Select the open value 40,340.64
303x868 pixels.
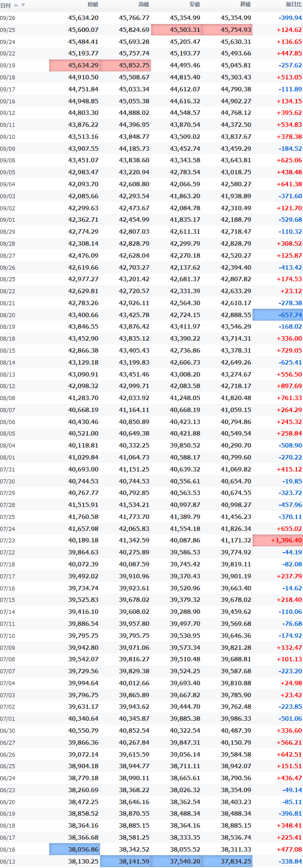(83, 719)
